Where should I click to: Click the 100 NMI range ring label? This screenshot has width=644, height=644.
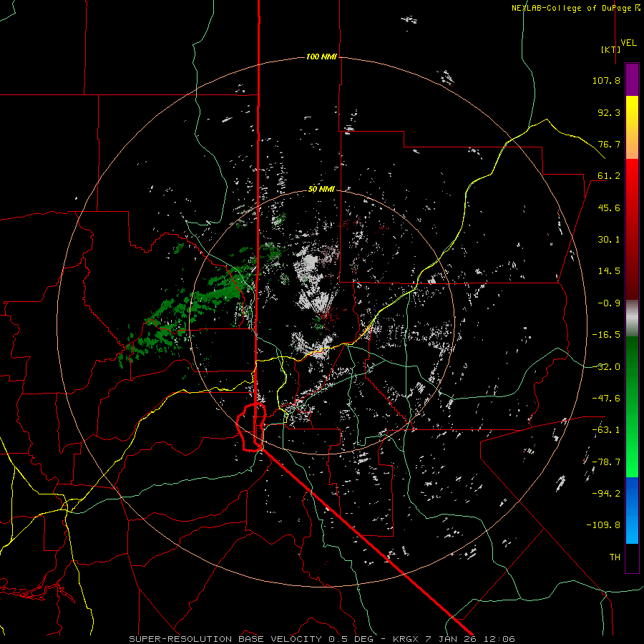tap(321, 57)
